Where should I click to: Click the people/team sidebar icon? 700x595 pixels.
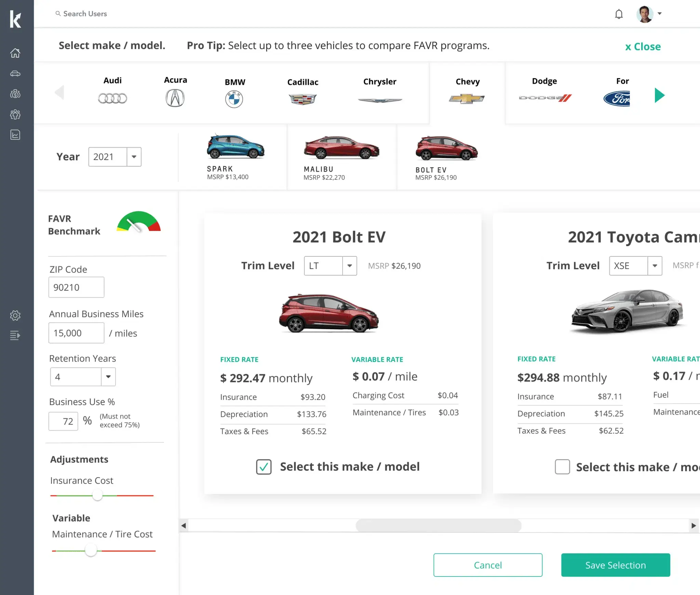(15, 114)
